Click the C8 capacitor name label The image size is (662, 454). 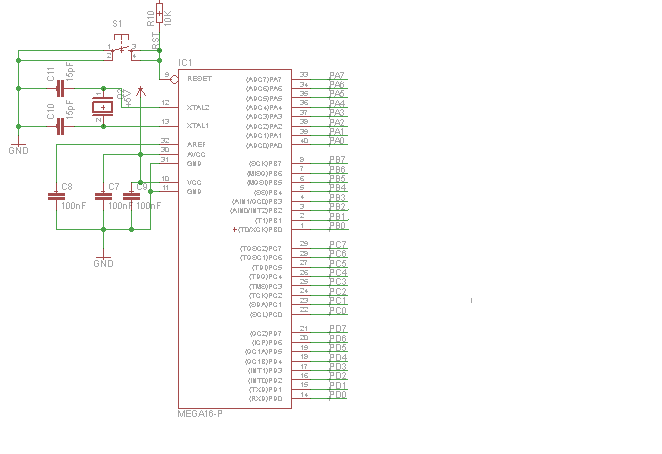point(67,187)
